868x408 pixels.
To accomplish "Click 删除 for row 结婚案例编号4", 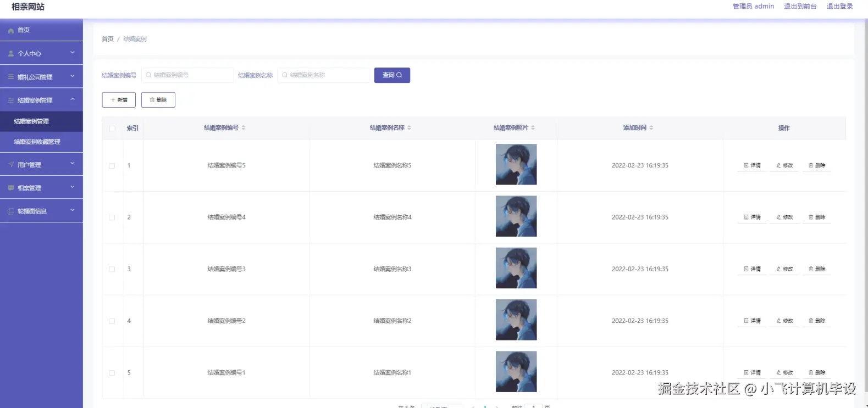I will [x=817, y=217].
